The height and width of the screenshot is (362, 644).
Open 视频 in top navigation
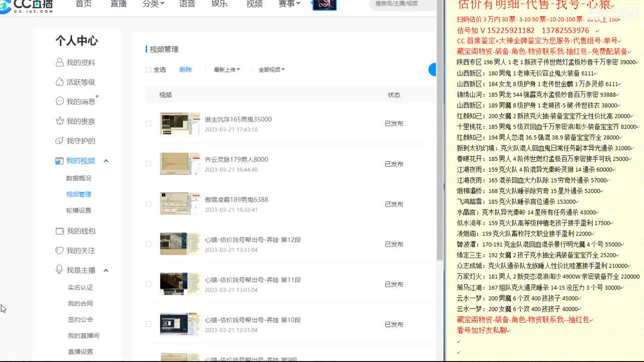pos(255,4)
